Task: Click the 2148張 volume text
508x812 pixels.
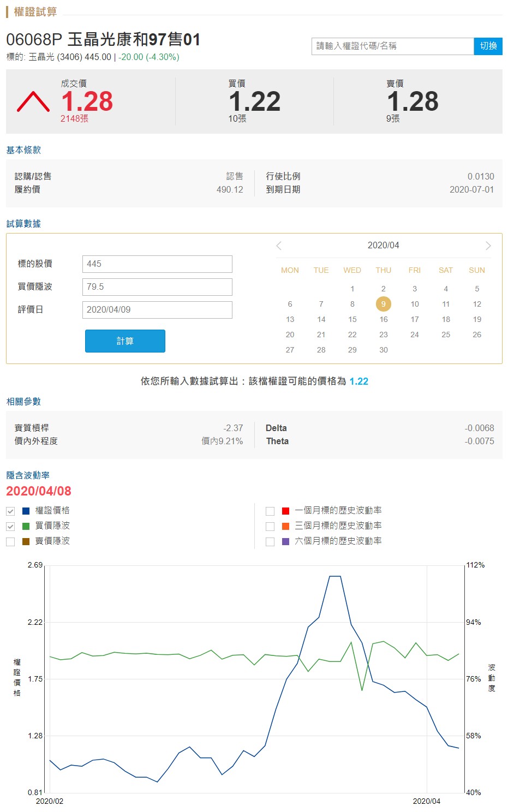Action: tap(74, 119)
